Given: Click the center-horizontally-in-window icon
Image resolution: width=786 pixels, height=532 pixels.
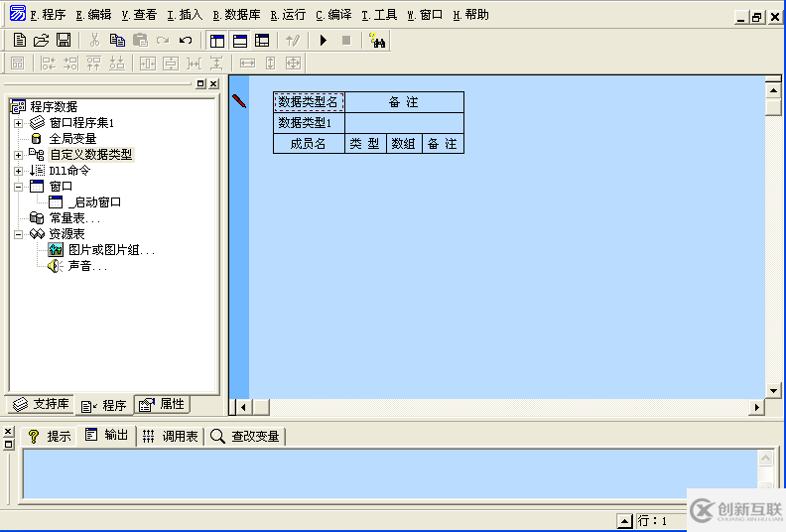Looking at the screenshot, I should tap(147, 64).
